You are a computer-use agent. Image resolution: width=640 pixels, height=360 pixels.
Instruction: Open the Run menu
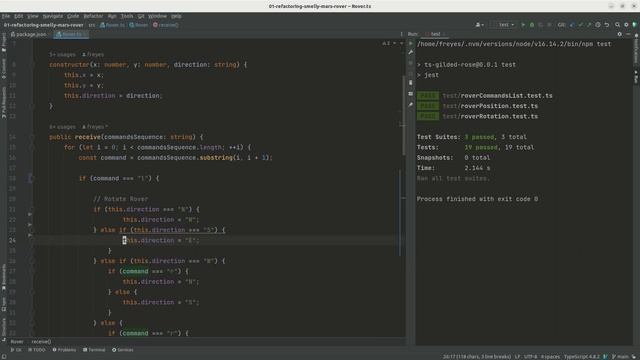coord(112,16)
